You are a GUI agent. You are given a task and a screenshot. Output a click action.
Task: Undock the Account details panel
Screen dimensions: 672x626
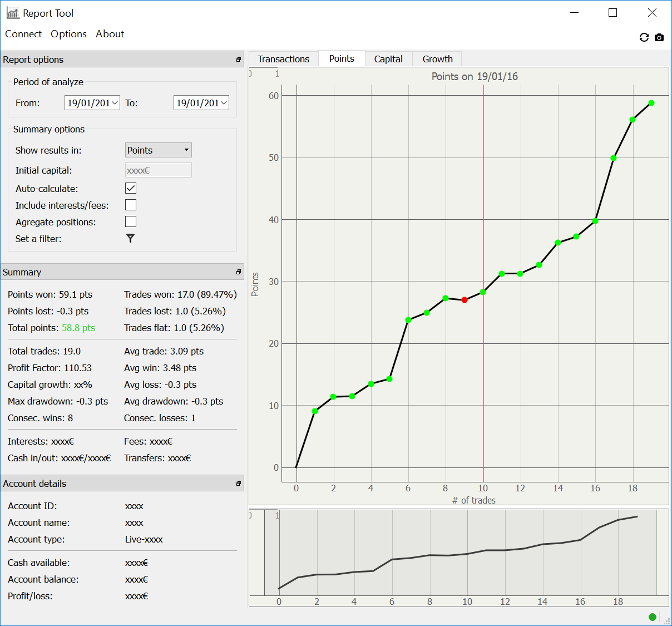(239, 484)
